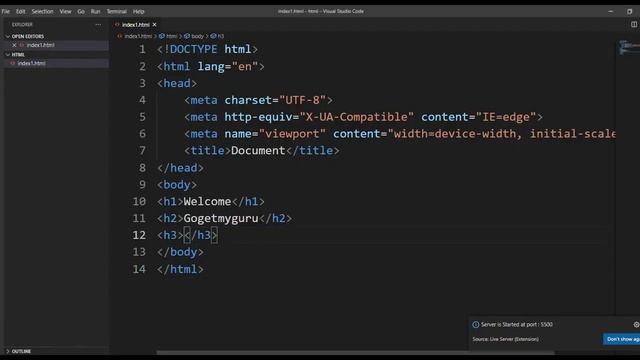The height and width of the screenshot is (360, 640).
Task: Place cursor inside the empty h3 tag
Action: coord(184,235)
